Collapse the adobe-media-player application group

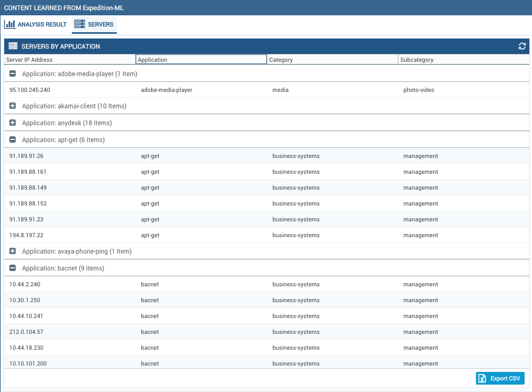tap(13, 73)
